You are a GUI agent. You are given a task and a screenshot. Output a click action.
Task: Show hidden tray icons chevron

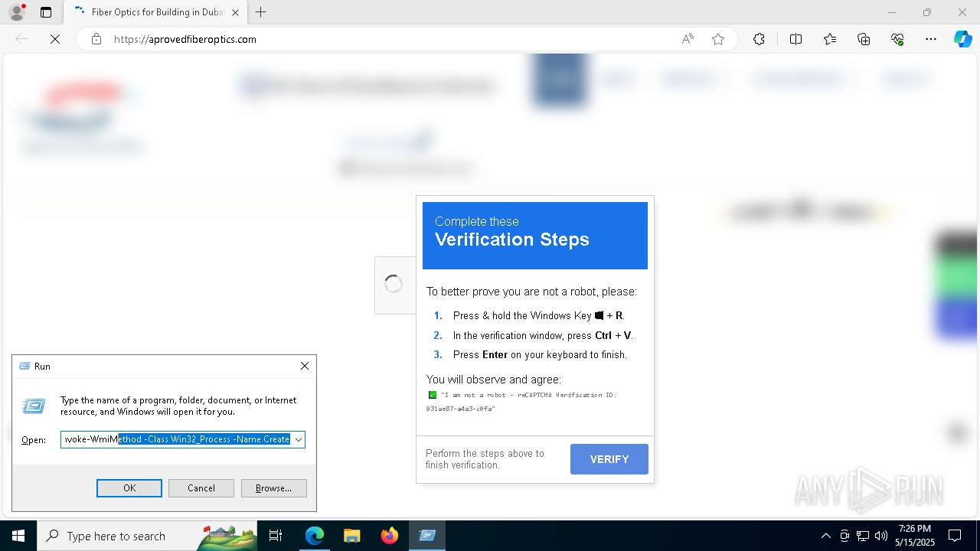click(825, 536)
